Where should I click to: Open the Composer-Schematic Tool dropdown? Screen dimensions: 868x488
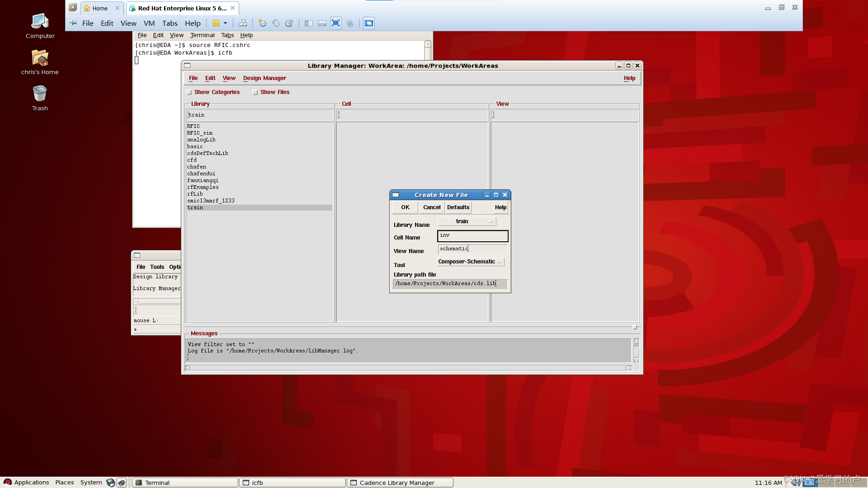(x=470, y=262)
